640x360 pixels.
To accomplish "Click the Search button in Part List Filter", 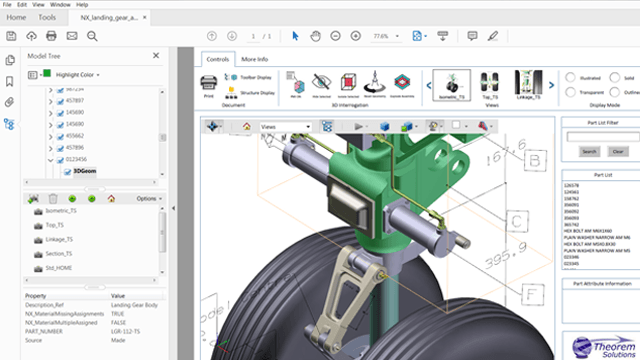I will click(589, 151).
